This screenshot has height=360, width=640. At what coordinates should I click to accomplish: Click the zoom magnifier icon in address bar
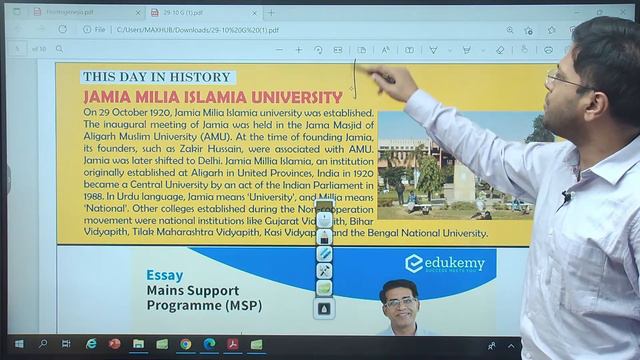(x=510, y=30)
